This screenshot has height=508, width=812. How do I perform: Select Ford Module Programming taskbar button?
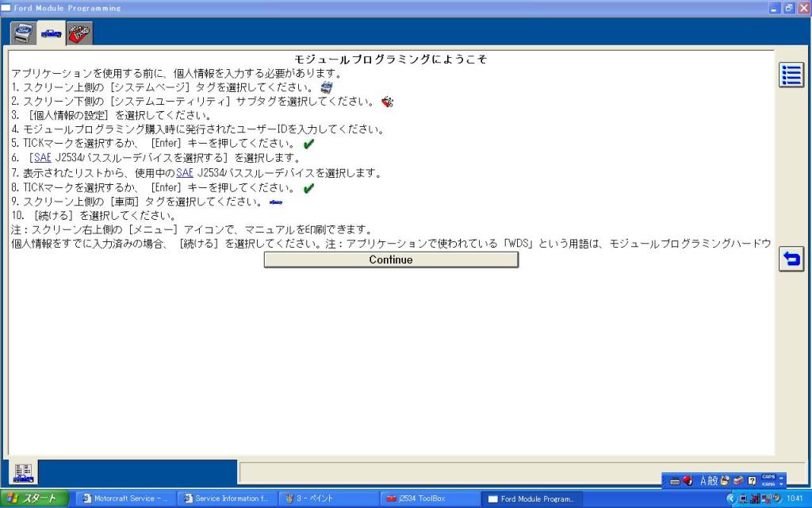pos(531,498)
